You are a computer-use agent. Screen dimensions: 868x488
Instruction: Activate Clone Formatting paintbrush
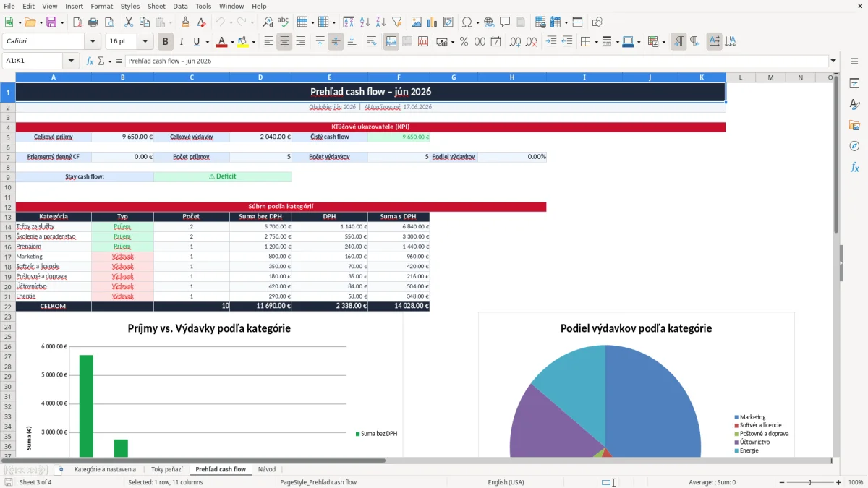[185, 22]
